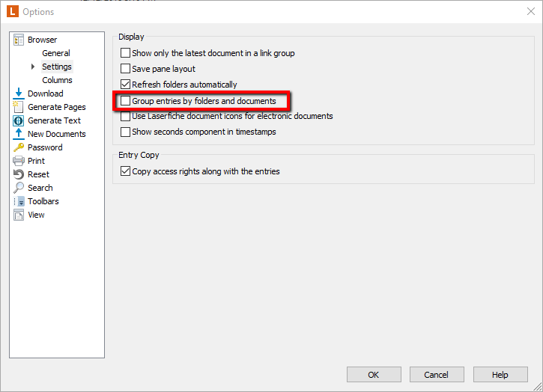This screenshot has height=392, width=543.
Task: Select the Search magnifying glass icon
Action: (19, 188)
